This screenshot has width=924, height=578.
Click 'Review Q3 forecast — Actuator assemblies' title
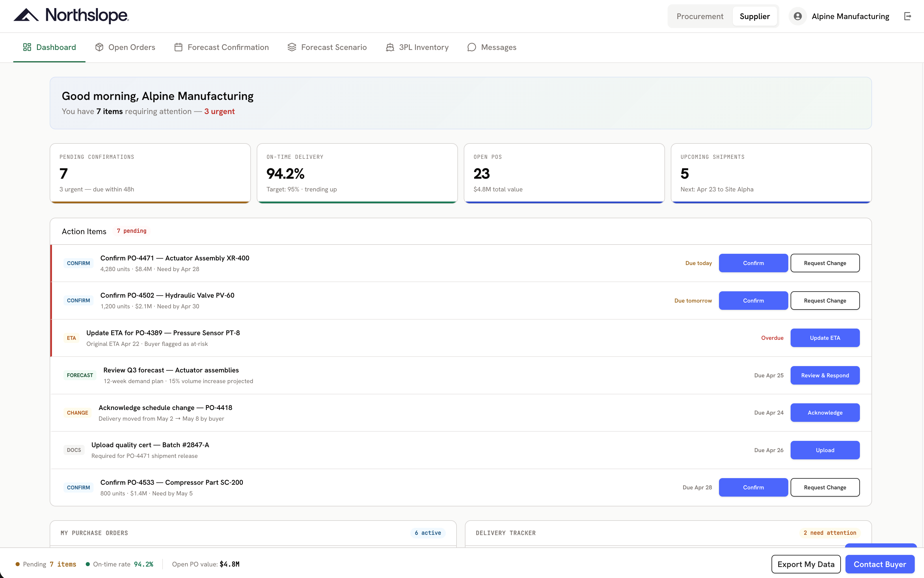coord(171,370)
